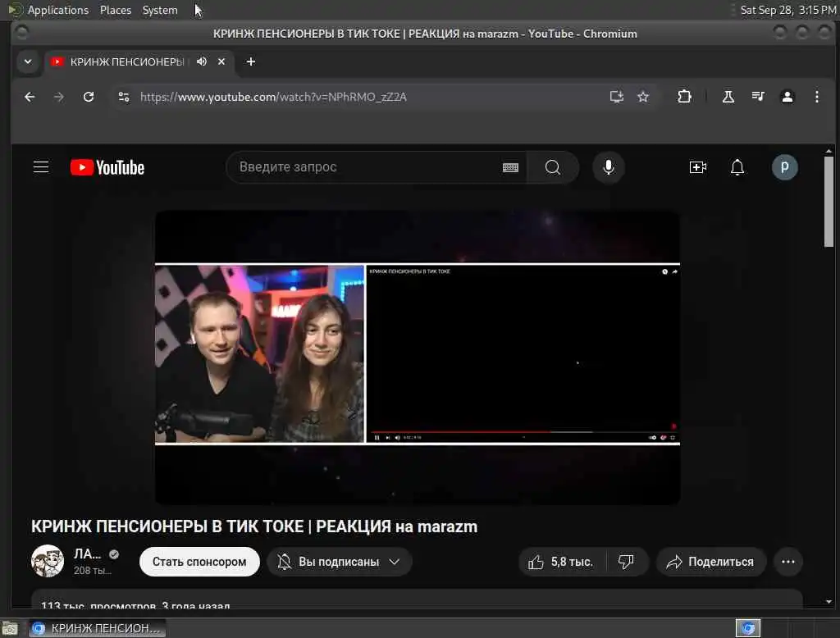Open the channel avatar

tap(48, 561)
